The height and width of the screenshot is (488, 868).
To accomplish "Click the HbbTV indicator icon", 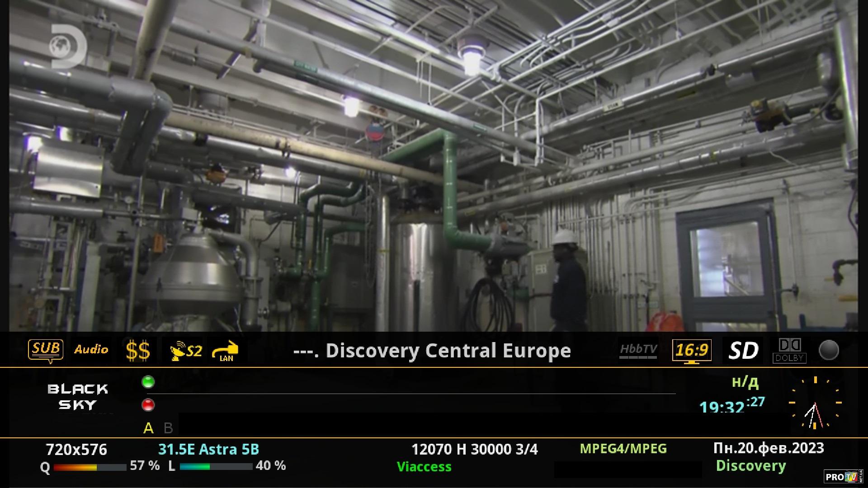I will 638,350.
